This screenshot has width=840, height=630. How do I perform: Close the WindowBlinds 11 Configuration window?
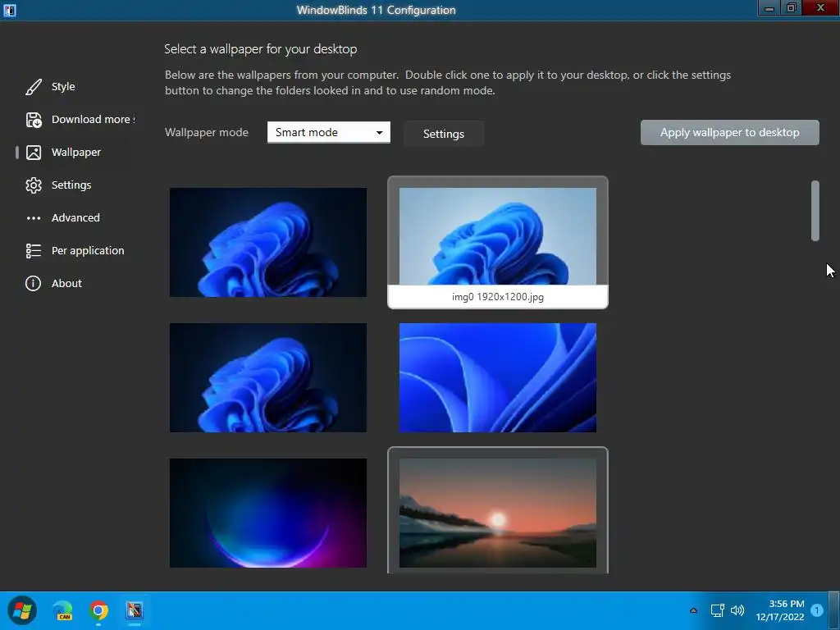(x=820, y=7)
